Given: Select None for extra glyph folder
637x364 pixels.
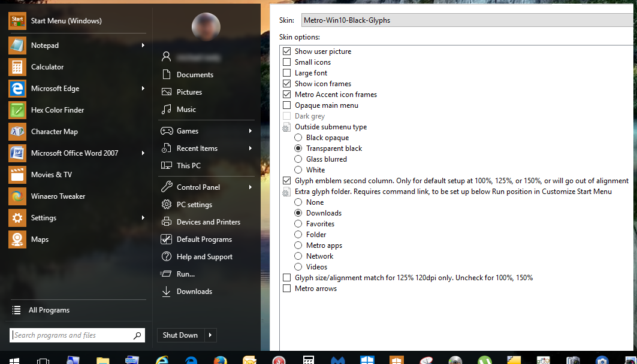Looking at the screenshot, I should (x=298, y=202).
